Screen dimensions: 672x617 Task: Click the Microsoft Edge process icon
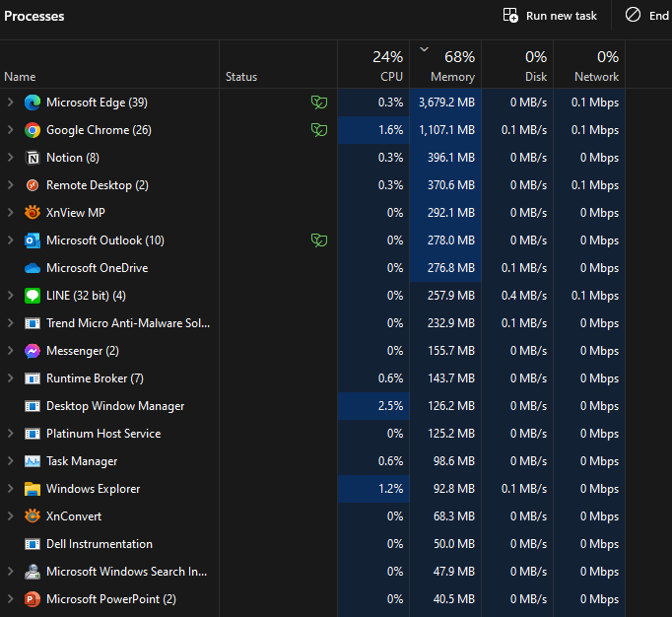(x=33, y=103)
